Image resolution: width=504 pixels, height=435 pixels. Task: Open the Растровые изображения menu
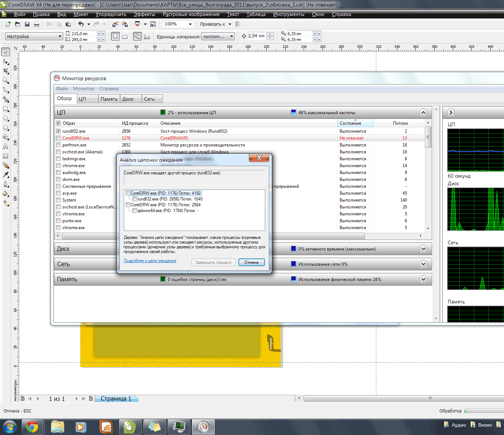(191, 14)
